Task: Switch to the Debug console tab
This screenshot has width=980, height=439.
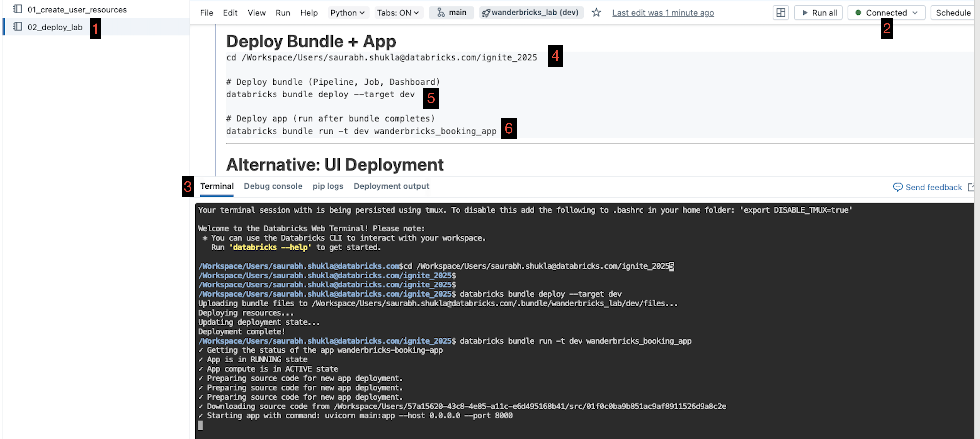Action: [273, 186]
